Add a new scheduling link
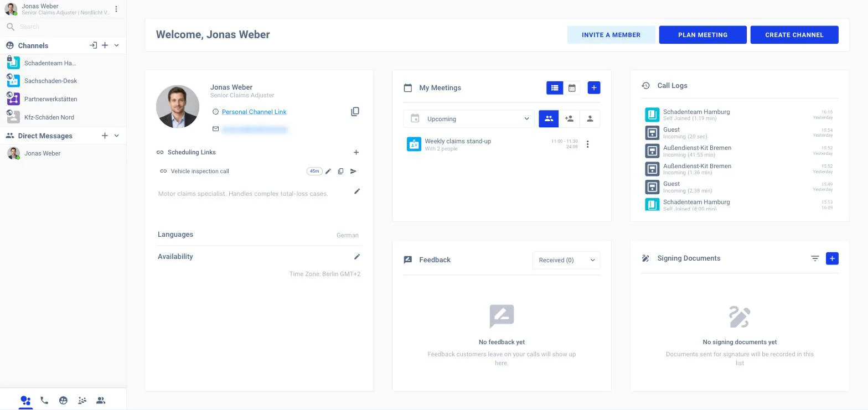868x410 pixels. point(356,152)
